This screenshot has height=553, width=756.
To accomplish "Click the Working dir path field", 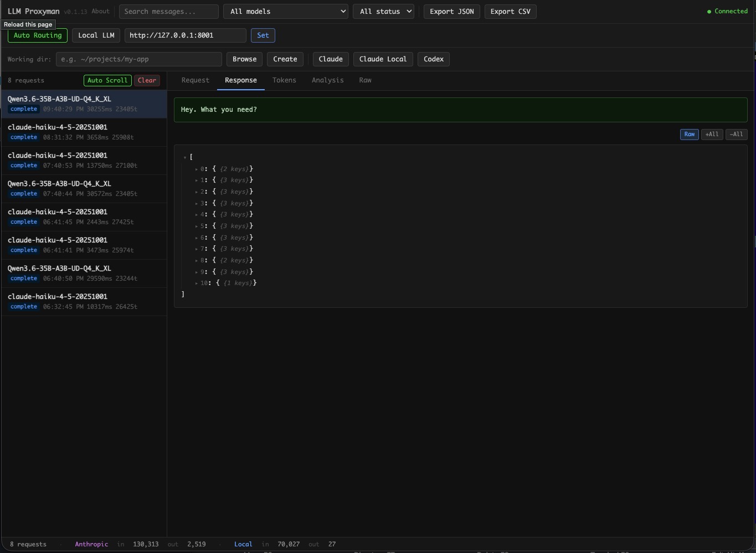I will pos(139,59).
